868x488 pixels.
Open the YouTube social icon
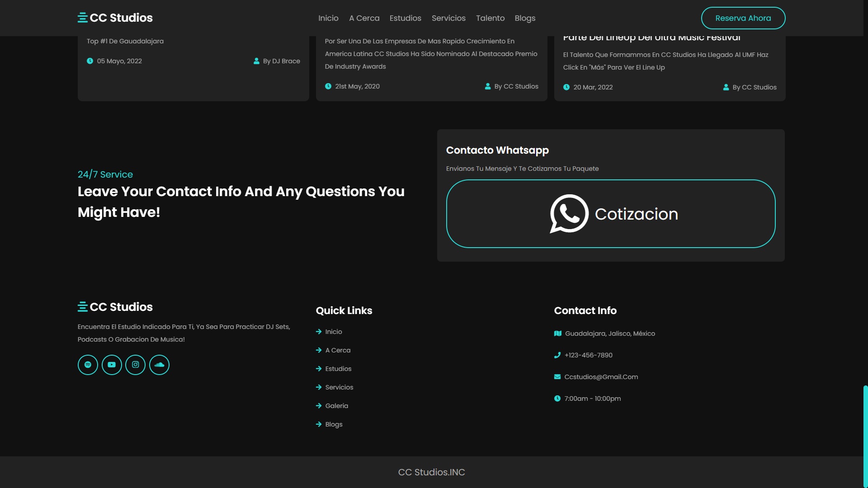[112, 365]
